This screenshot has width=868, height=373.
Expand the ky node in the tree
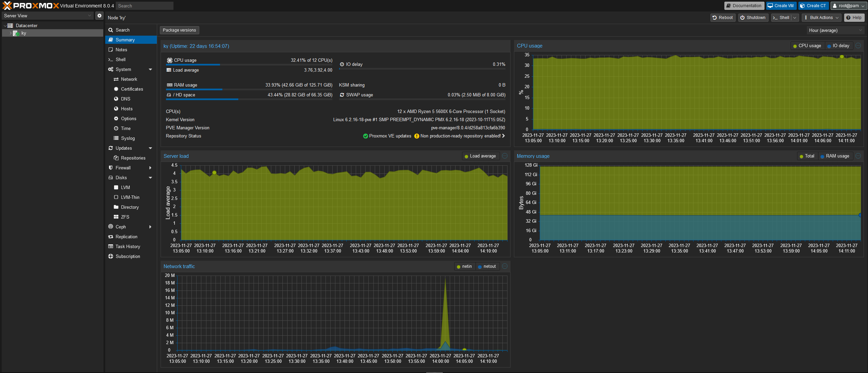(x=11, y=33)
